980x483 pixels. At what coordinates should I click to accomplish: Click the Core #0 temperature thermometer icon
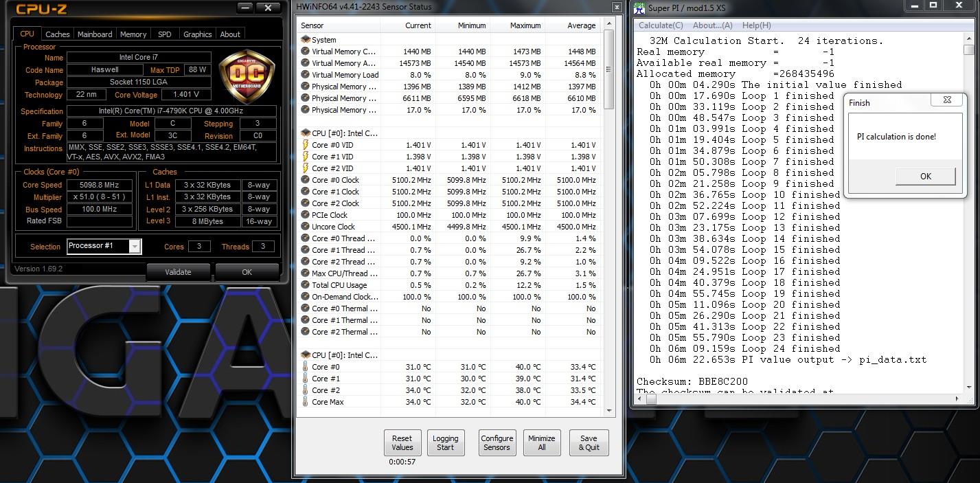pyautogui.click(x=306, y=367)
